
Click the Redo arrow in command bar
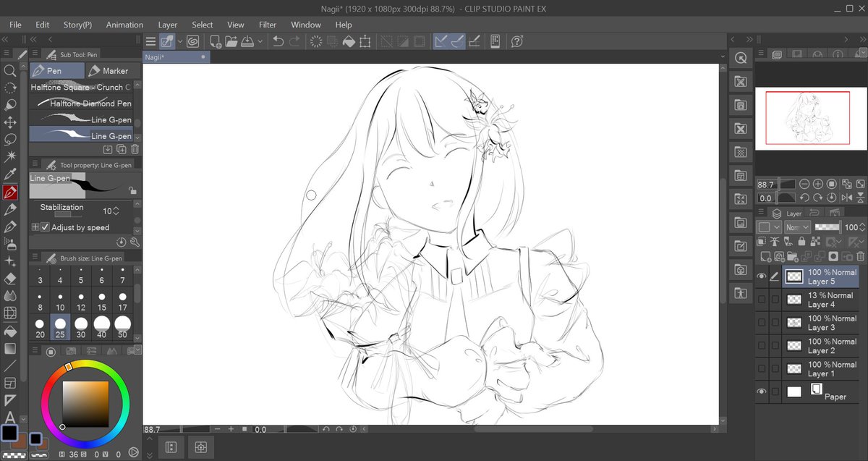pos(294,42)
